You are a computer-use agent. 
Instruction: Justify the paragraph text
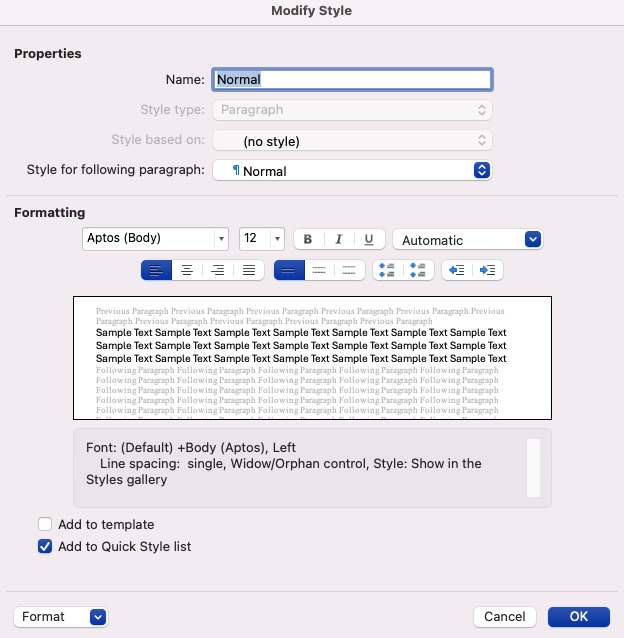[248, 270]
